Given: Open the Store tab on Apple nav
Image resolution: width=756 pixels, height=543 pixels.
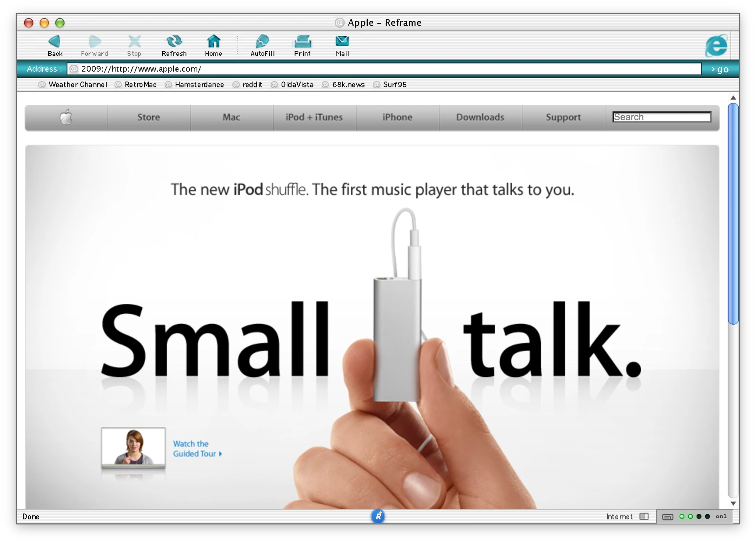Looking at the screenshot, I should click(149, 117).
